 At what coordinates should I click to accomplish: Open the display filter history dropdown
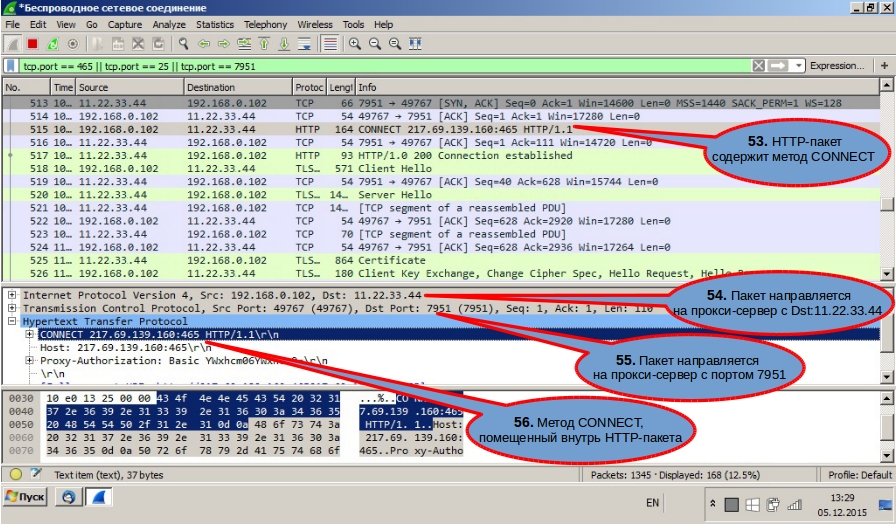(x=798, y=66)
